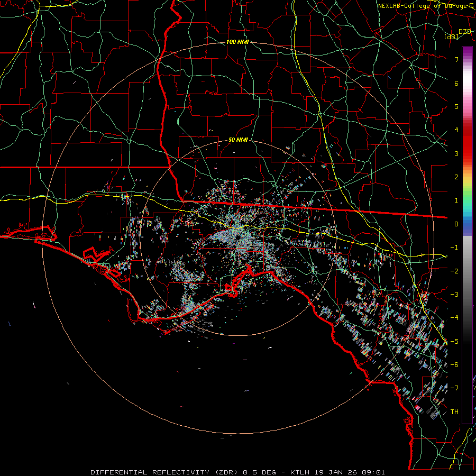This screenshot has height=476, width=476.
Task: Click the 1 value on the dB scale
Action: coord(456,200)
